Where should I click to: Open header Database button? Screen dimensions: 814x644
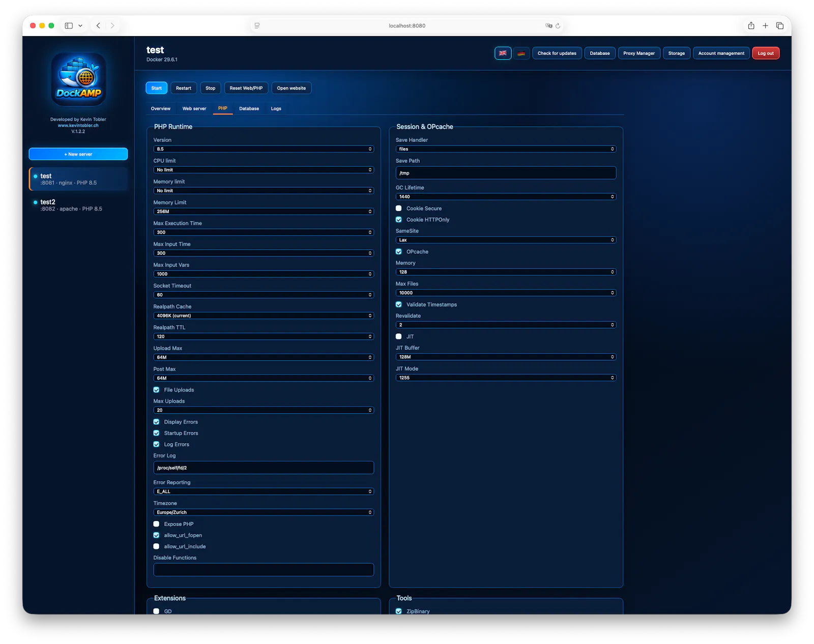tap(600, 53)
